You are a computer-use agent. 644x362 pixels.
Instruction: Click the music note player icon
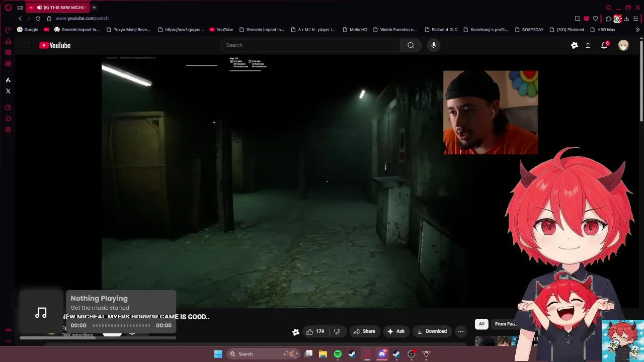click(41, 313)
